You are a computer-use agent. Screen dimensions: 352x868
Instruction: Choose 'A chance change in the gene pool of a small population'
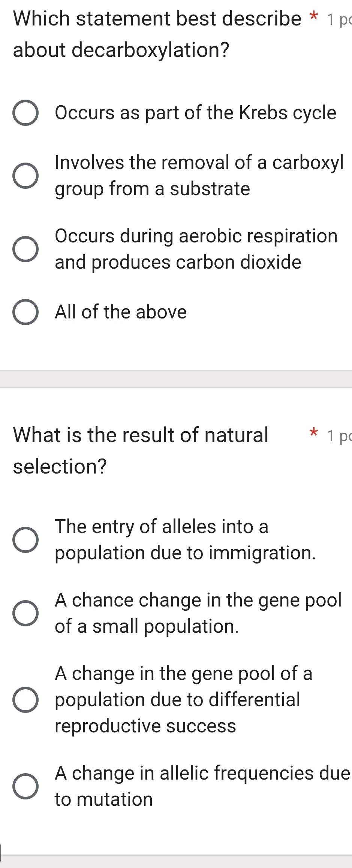coord(26,613)
